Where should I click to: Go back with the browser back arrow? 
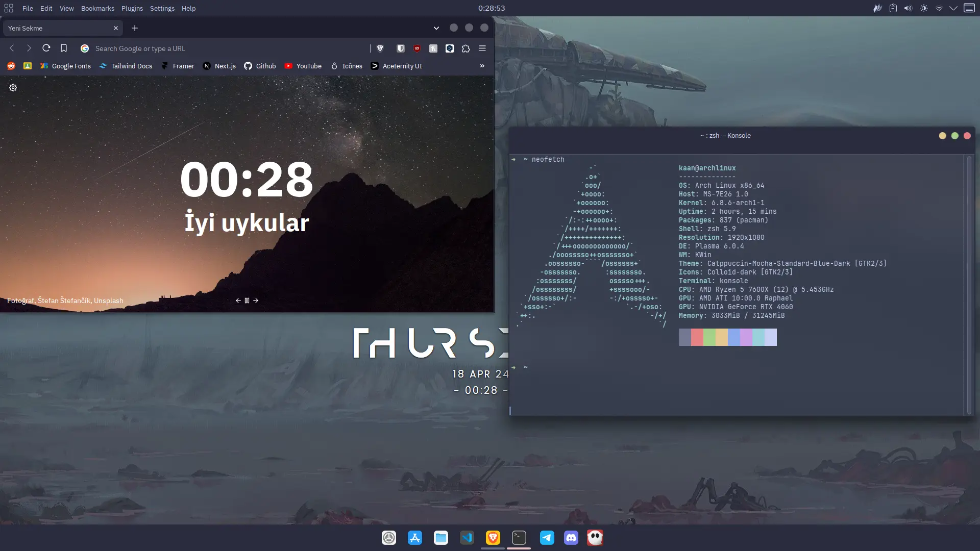(x=12, y=48)
